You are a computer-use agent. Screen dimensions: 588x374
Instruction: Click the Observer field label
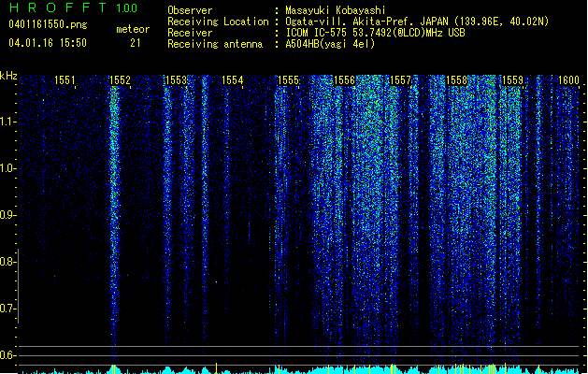(190, 10)
